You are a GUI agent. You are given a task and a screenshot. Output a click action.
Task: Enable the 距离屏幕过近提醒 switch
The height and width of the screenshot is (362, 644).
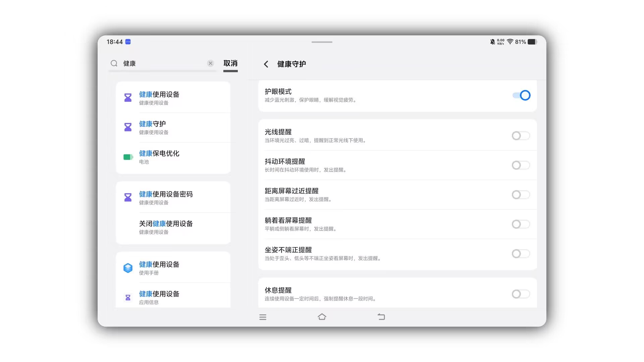click(x=521, y=195)
